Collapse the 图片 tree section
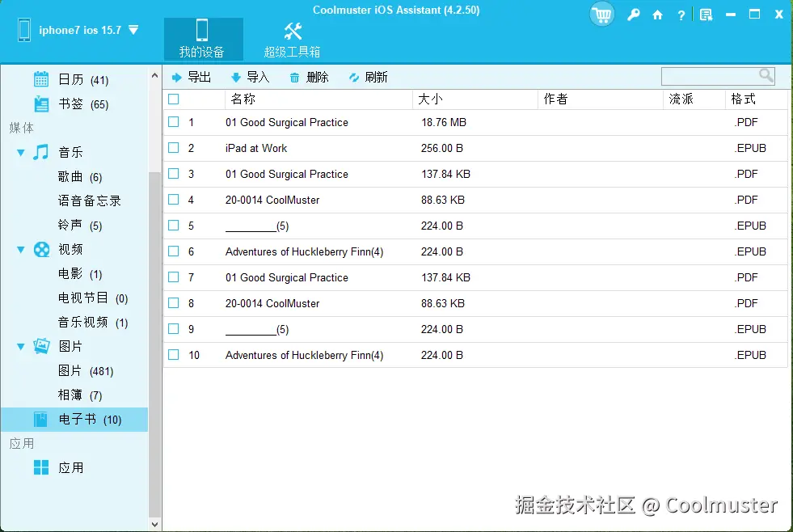This screenshot has width=793, height=532. point(21,346)
